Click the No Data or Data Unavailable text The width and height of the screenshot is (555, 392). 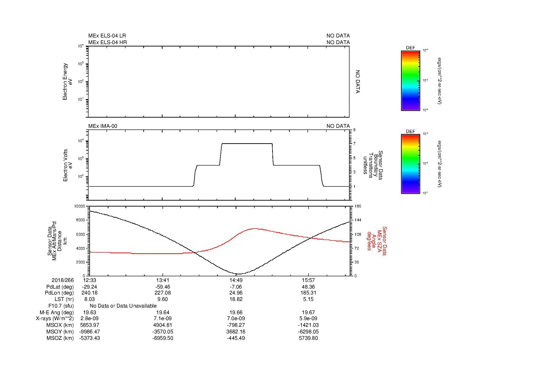[x=123, y=306]
